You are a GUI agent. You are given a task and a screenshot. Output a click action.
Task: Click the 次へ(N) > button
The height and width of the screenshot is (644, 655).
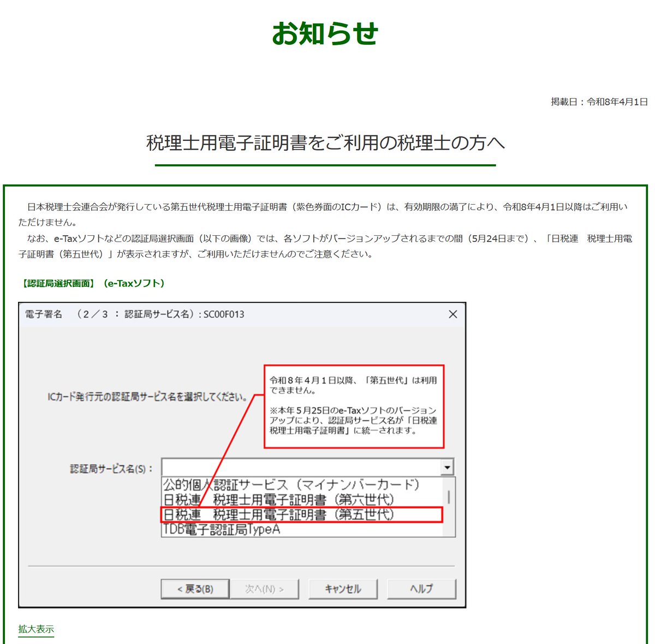[x=264, y=589]
